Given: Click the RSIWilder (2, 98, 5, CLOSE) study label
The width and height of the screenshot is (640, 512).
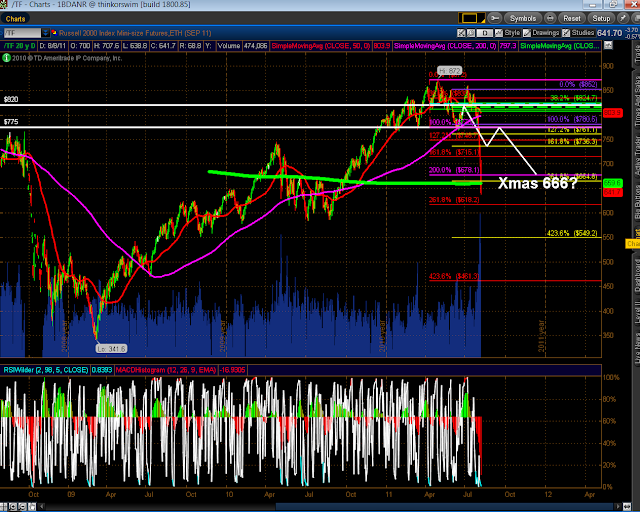Looking at the screenshot, I should pos(46,370).
